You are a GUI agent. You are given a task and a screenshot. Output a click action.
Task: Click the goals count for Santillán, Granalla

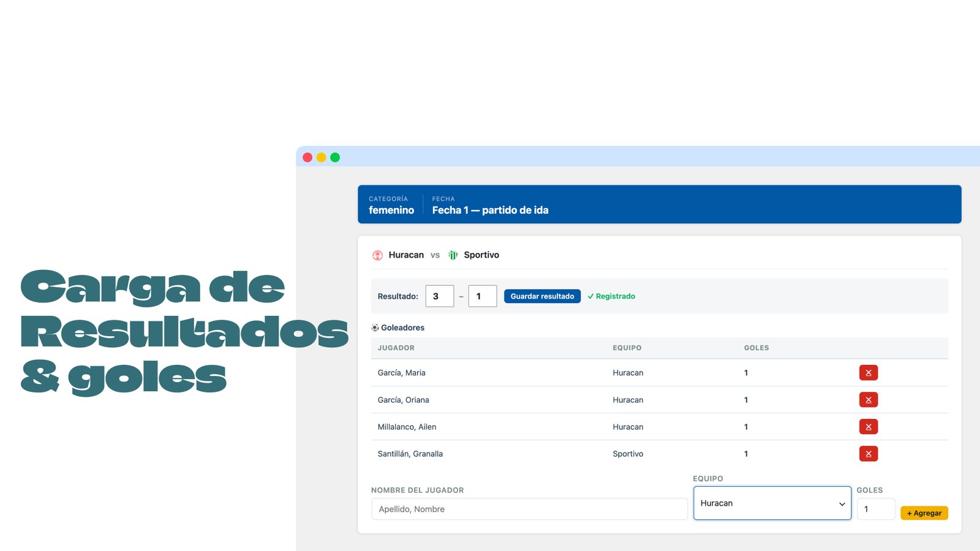click(x=746, y=454)
